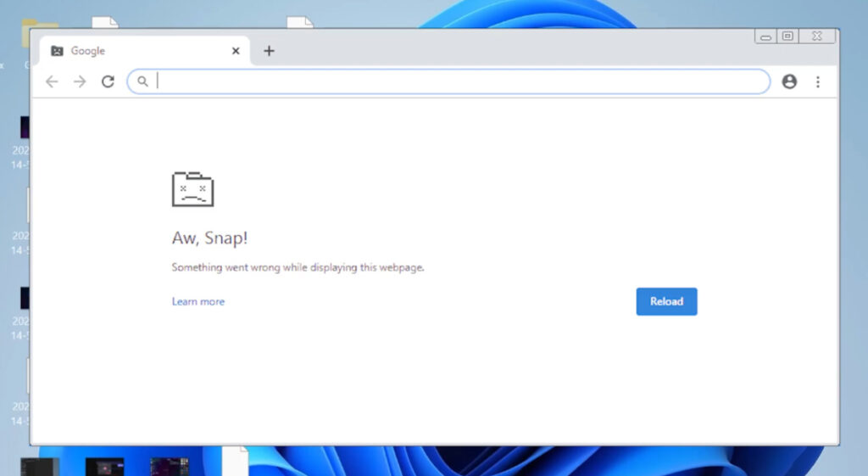Select the blank white file icon below the Chrome window
The image size is (868, 476).
point(236,462)
